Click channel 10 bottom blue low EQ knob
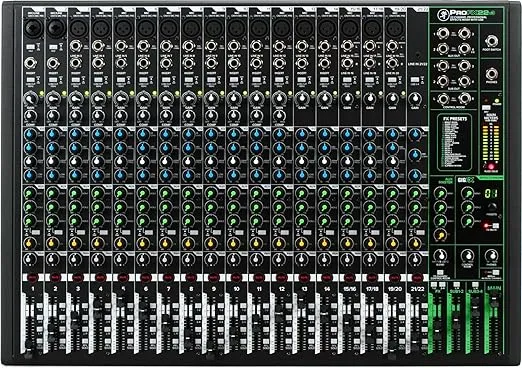The image size is (522, 369). point(234,175)
